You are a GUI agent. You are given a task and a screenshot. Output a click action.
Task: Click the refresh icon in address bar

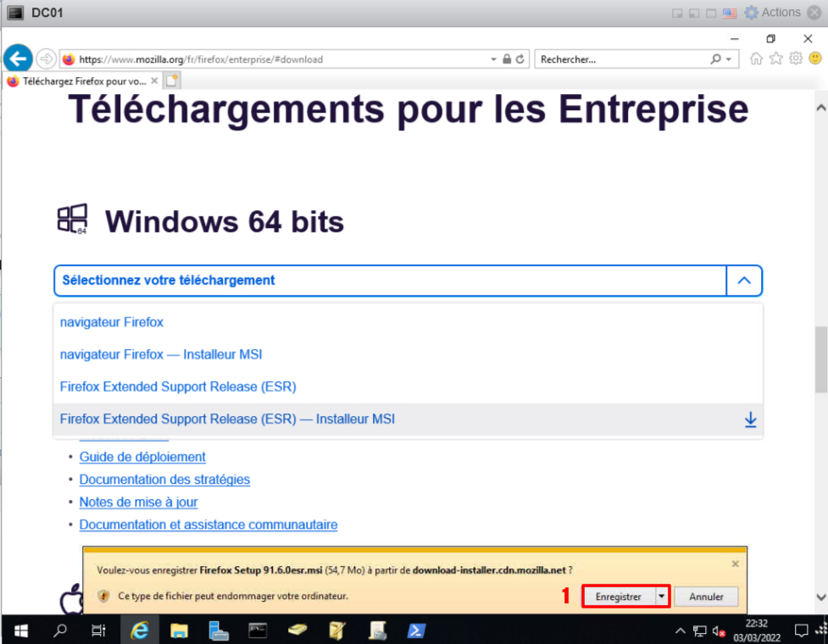520,59
